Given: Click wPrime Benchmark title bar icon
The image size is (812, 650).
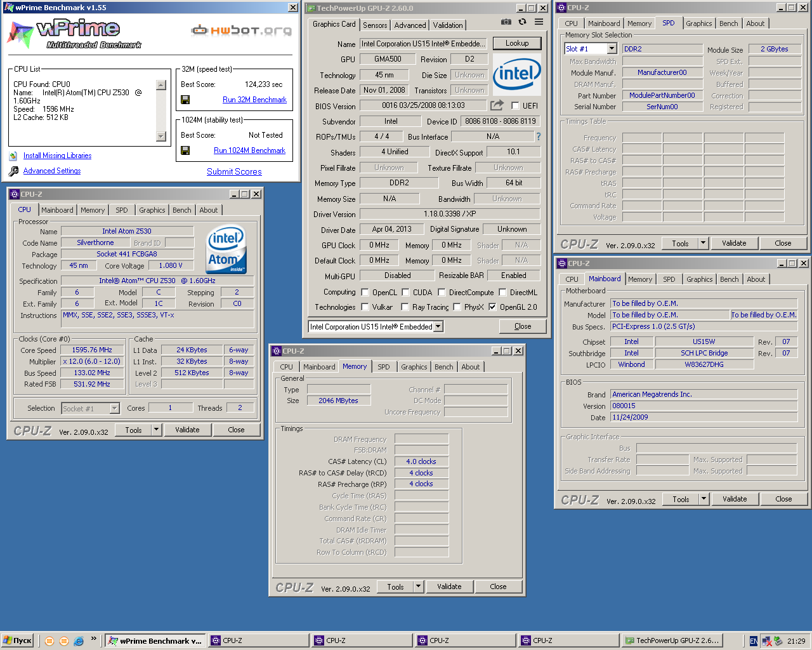Looking at the screenshot, I should click(10, 8).
